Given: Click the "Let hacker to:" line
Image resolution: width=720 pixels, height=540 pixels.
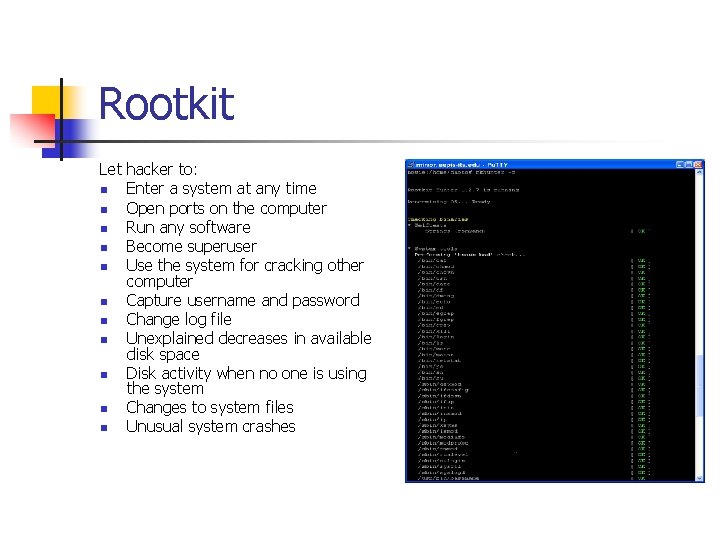Looking at the screenshot, I should [x=148, y=169].
